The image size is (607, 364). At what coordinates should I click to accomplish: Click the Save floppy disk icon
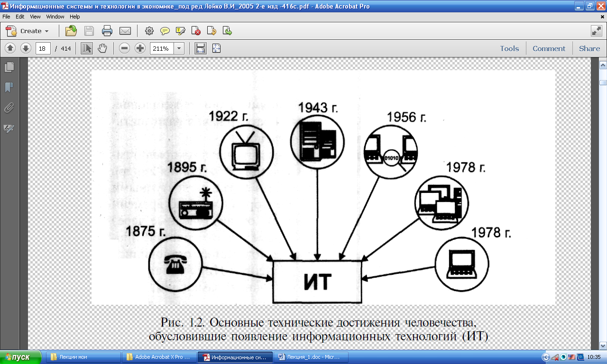click(x=89, y=31)
